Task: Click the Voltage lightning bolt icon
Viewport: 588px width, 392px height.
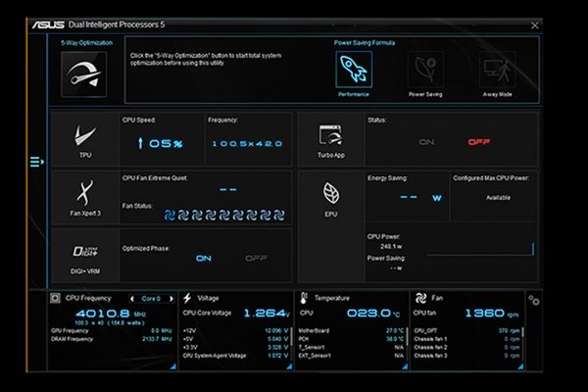Action: (x=187, y=298)
